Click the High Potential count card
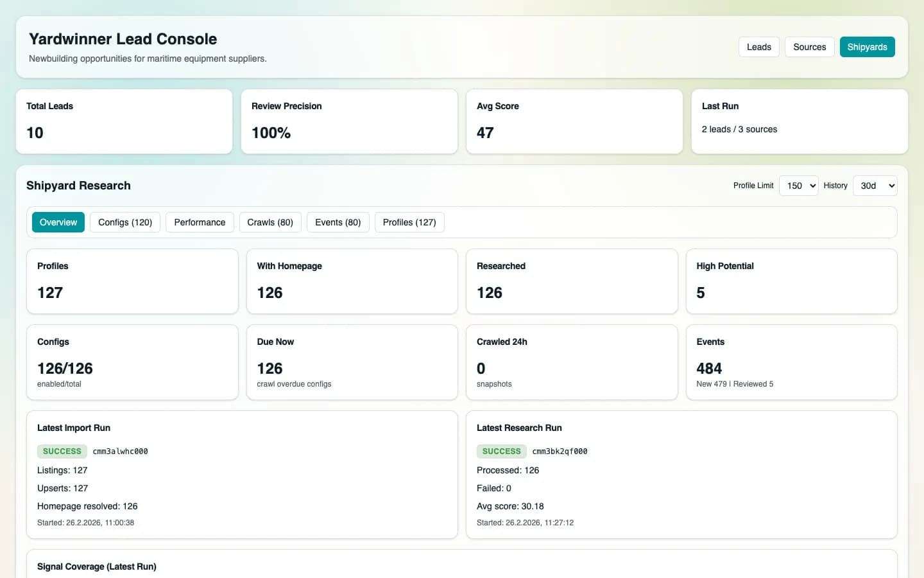This screenshot has width=924, height=578. [x=791, y=281]
